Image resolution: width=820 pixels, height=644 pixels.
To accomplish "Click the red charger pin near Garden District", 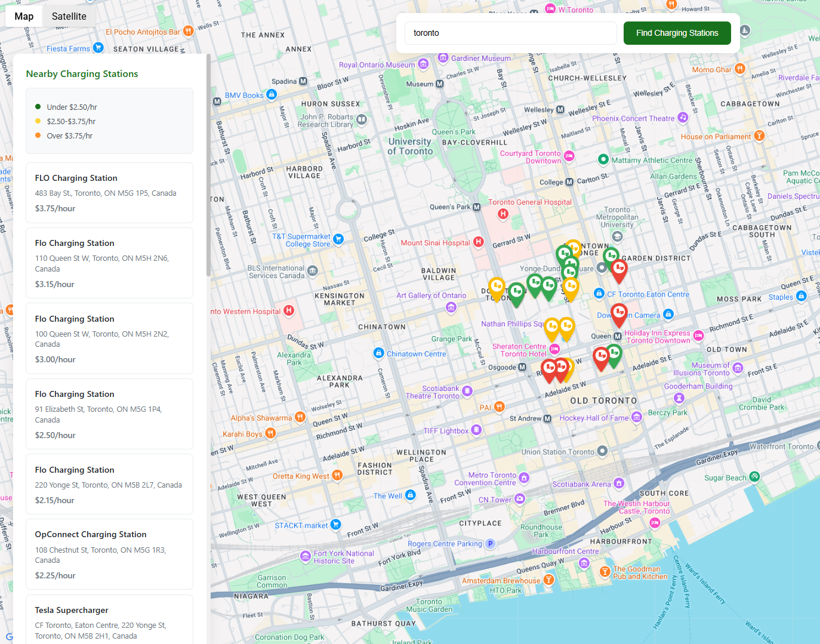I will tap(619, 270).
